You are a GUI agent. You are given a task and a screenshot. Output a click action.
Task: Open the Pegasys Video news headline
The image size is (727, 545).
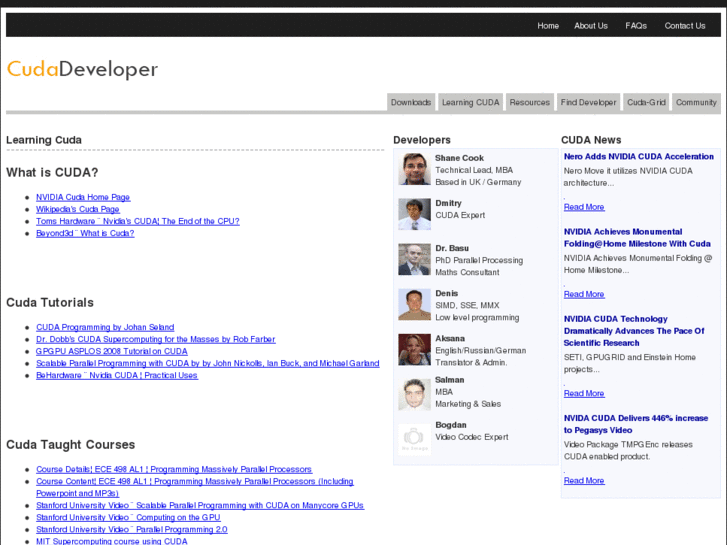pos(636,424)
